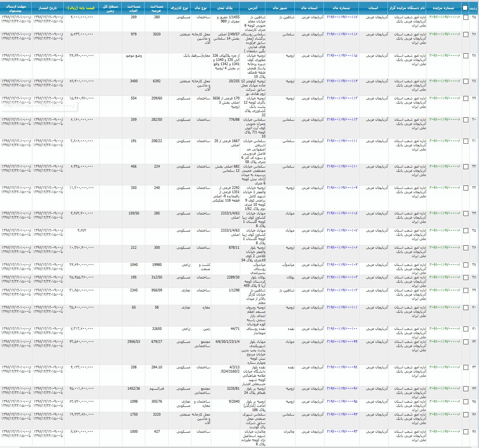Enable the checkbox on row 36
Viewport: 479px width, 448px height.
pyautogui.click(x=466, y=248)
